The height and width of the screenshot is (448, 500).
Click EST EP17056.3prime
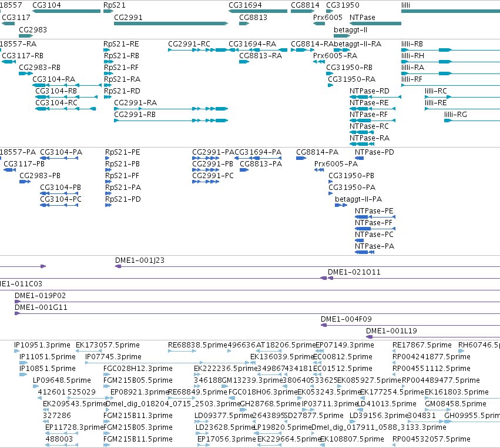pos(203,446)
